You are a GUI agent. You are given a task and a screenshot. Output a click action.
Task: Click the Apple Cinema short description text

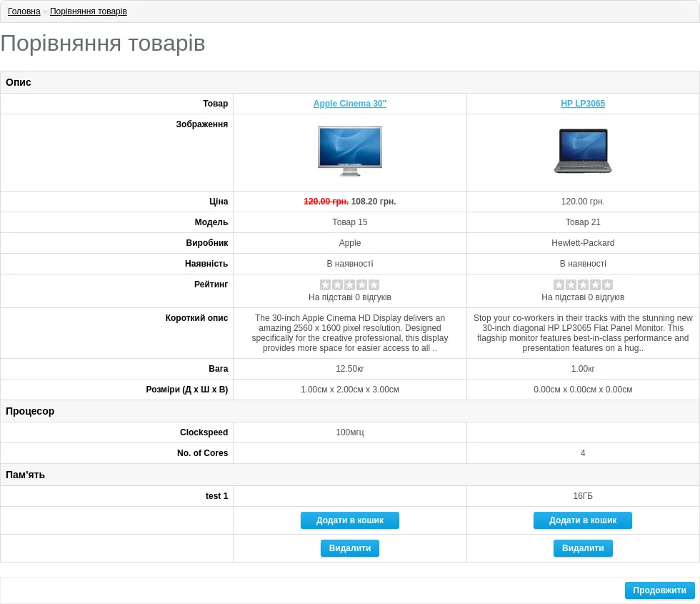coord(349,333)
